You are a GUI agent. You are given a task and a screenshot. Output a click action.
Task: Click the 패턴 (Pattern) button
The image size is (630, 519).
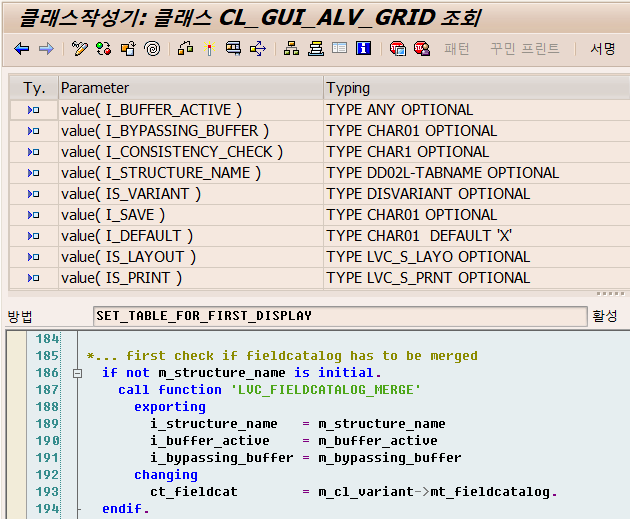pyautogui.click(x=456, y=49)
